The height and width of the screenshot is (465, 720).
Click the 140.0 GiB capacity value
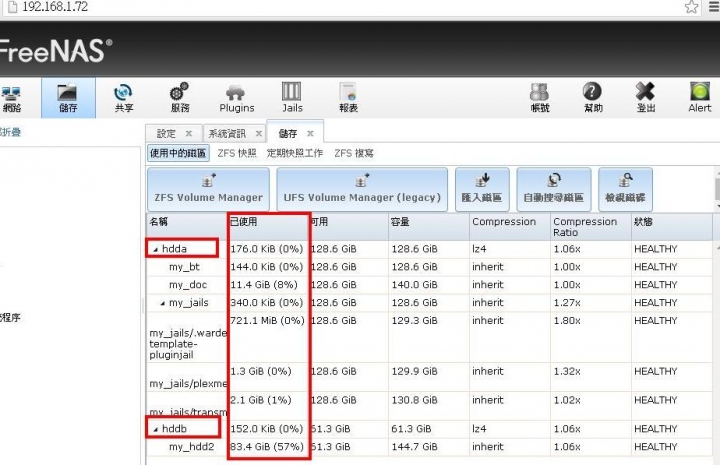pos(414,285)
